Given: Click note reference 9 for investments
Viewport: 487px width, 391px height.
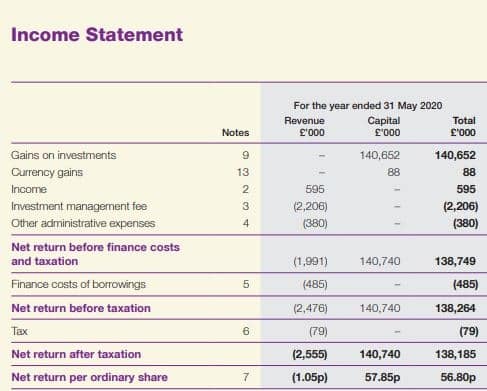Looking at the screenshot, I should click(245, 155).
